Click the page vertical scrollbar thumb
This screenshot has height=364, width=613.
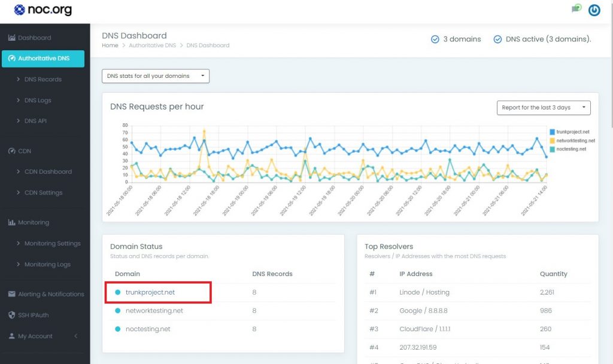point(611,65)
